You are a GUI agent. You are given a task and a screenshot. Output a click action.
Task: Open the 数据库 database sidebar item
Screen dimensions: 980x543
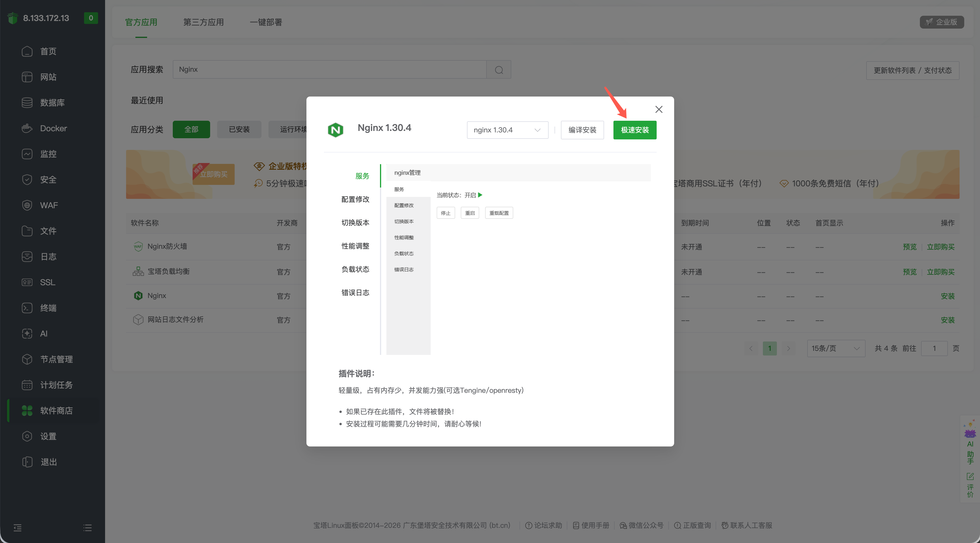tap(53, 103)
